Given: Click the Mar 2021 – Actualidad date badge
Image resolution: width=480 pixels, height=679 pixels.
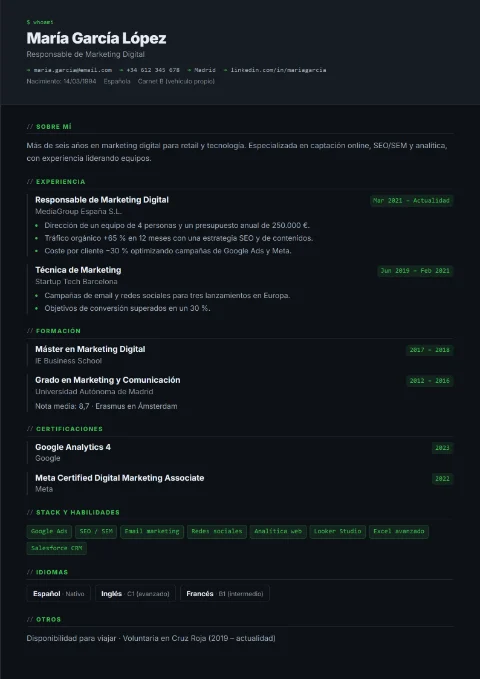Looking at the screenshot, I should [412, 201].
